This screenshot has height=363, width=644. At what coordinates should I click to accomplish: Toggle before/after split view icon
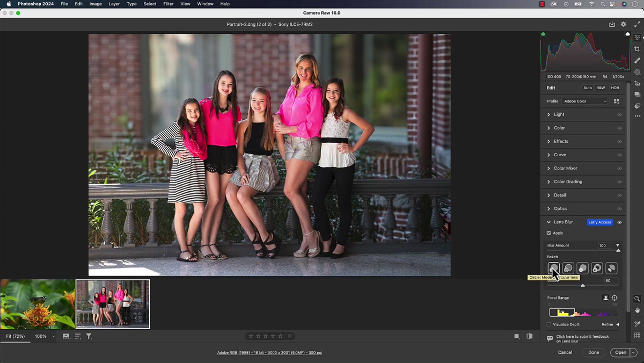click(x=530, y=336)
